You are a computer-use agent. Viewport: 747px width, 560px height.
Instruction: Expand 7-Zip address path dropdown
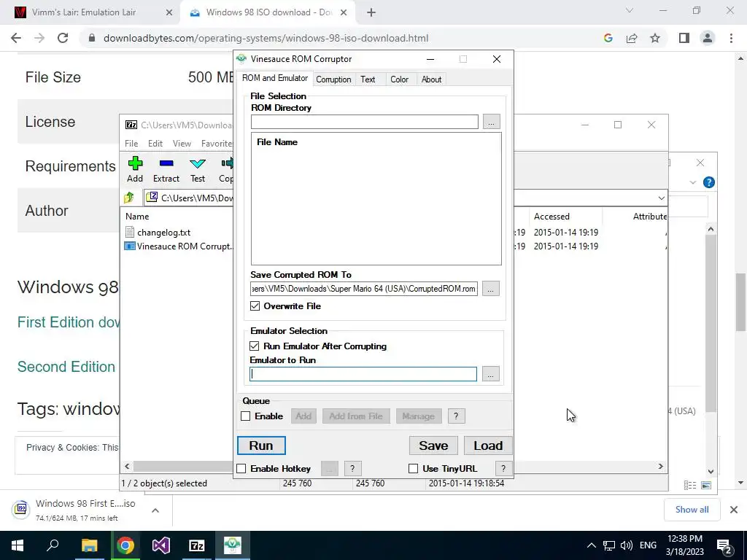click(661, 198)
